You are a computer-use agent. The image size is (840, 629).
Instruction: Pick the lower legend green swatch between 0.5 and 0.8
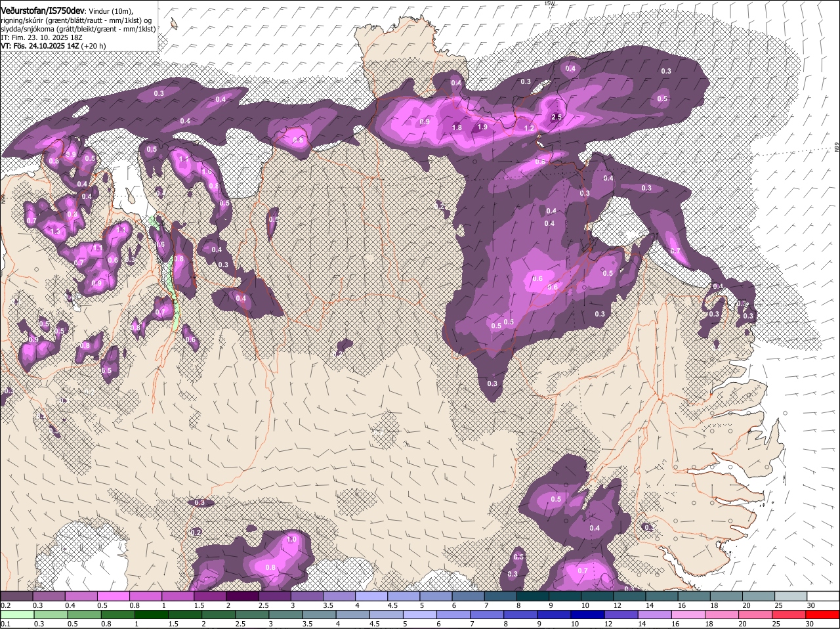point(84,615)
